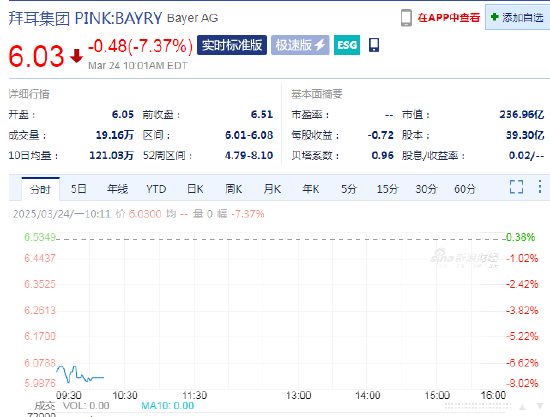Click the gray up triangle below chart

tap(523, 407)
